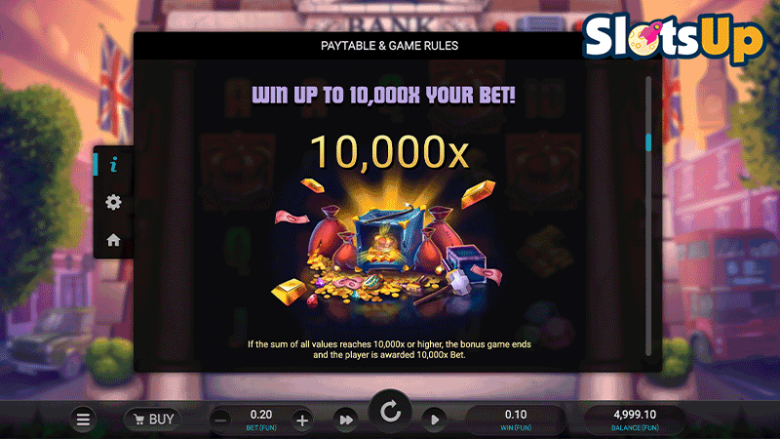780x439 pixels.
Task: Decrease bet with minus button
Action: click(221, 421)
